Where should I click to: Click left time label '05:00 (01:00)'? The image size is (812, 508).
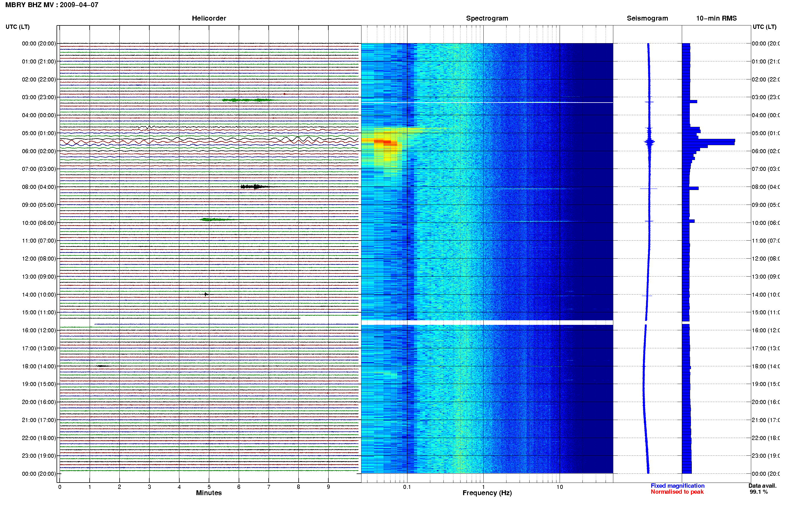point(39,133)
